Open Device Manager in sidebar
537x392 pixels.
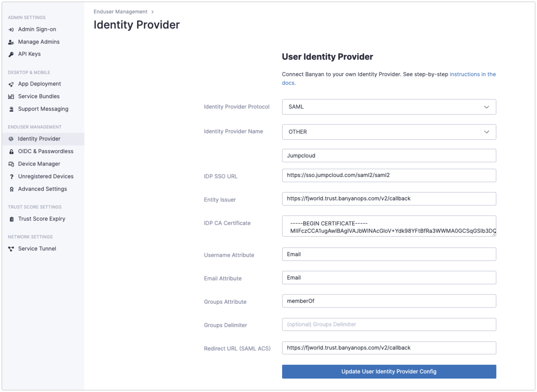39,164
